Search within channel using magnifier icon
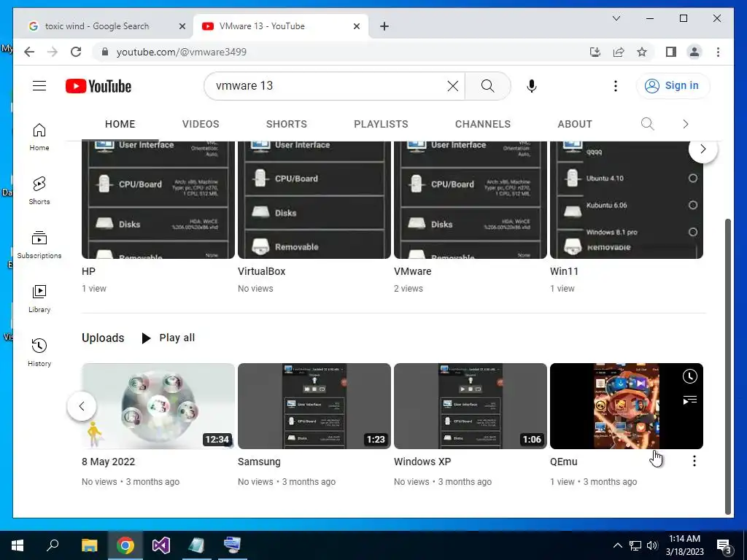Screen dimensions: 747x560 [647, 124]
